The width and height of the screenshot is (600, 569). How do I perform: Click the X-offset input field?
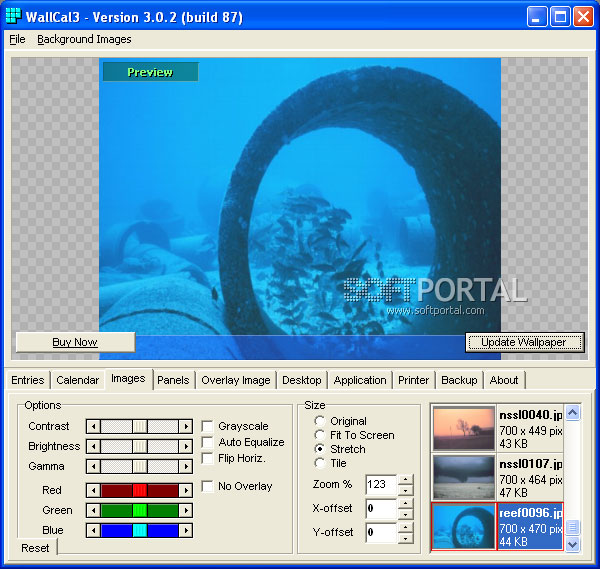(382, 509)
